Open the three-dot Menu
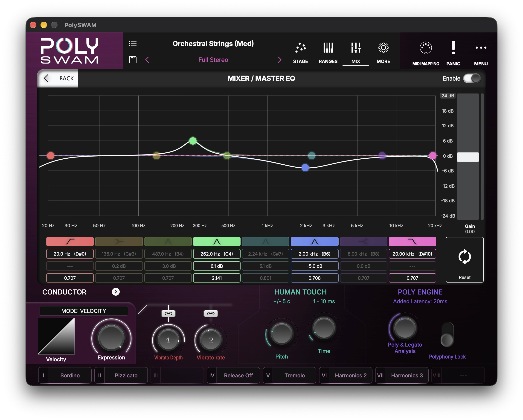This screenshot has width=523, height=420. coord(481,53)
